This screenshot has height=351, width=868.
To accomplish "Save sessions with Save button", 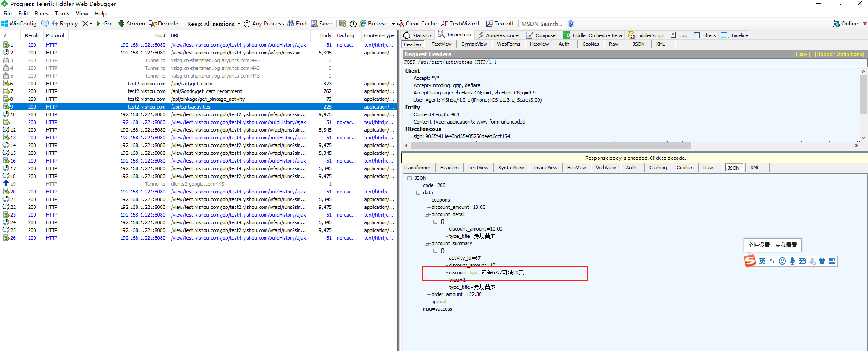I will (x=321, y=24).
